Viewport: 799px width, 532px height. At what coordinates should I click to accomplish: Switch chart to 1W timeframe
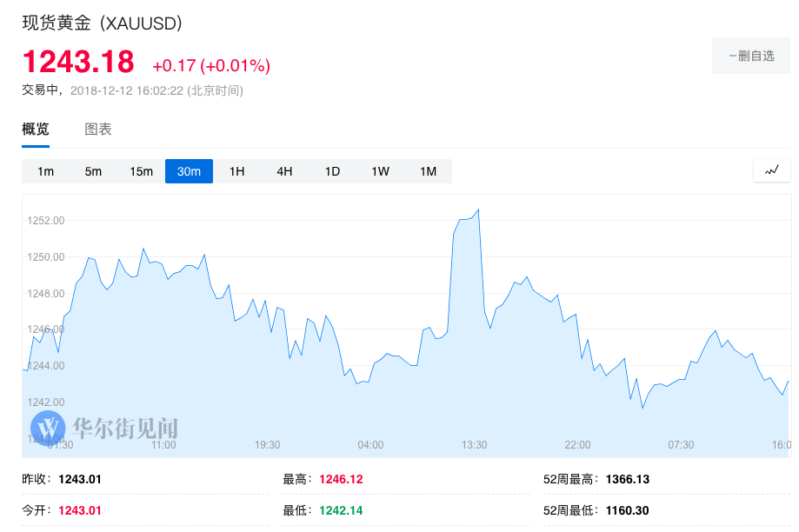[380, 171]
